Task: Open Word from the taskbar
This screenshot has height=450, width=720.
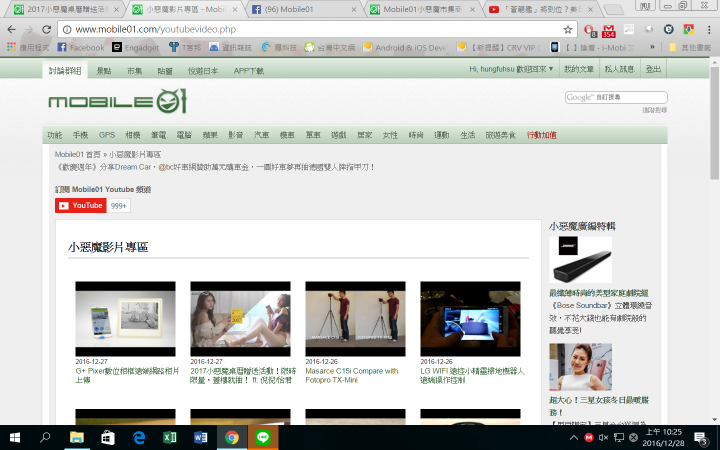Action: tap(201, 438)
